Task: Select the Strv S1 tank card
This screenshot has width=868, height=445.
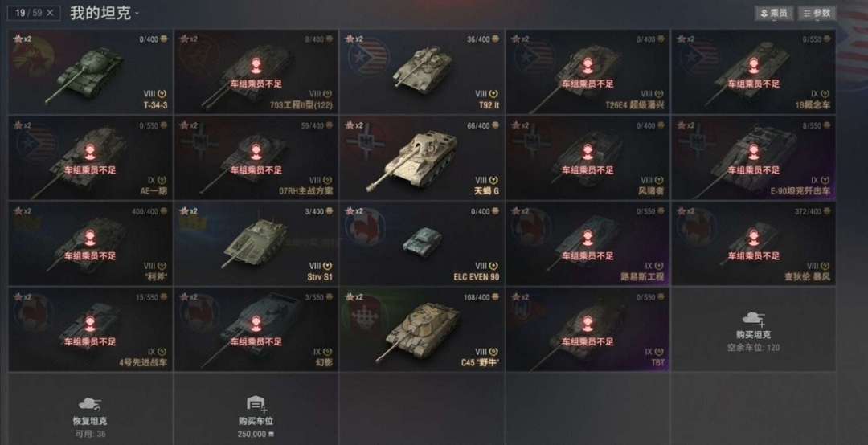Action: coord(256,243)
